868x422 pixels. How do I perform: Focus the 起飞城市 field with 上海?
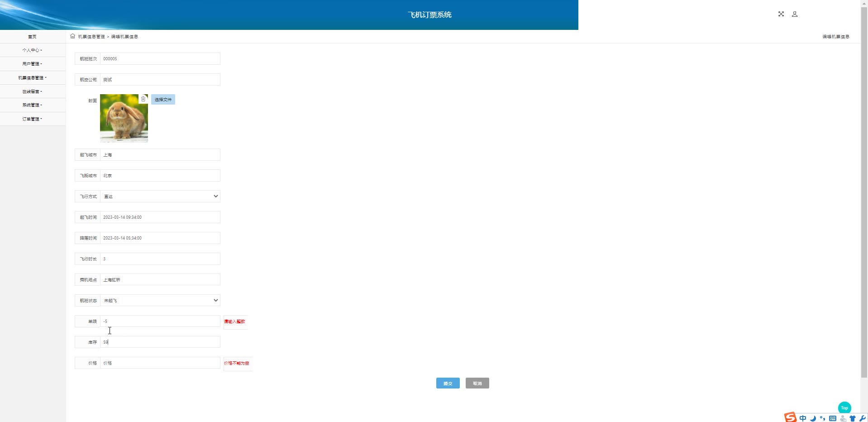coord(160,155)
